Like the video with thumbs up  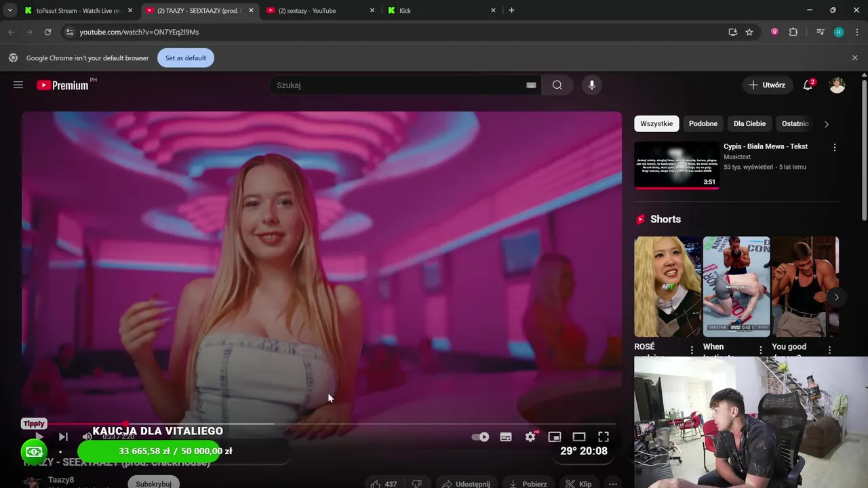383,484
